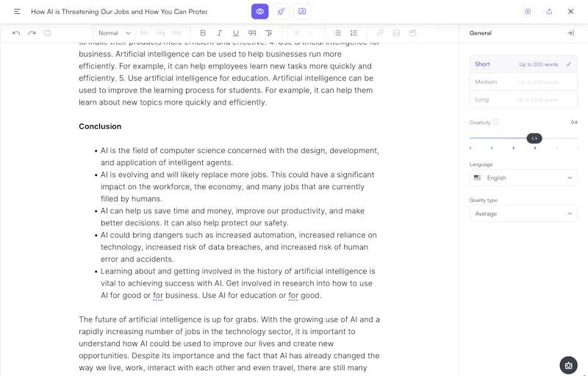Click the print icon
This screenshot has width=588, height=376.
click(47, 33)
